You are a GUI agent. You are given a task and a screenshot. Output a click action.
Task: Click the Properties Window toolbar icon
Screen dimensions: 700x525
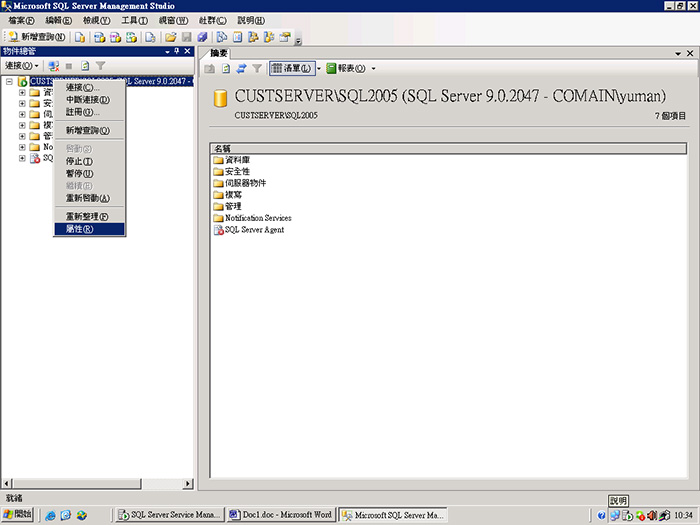pyautogui.click(x=285, y=37)
